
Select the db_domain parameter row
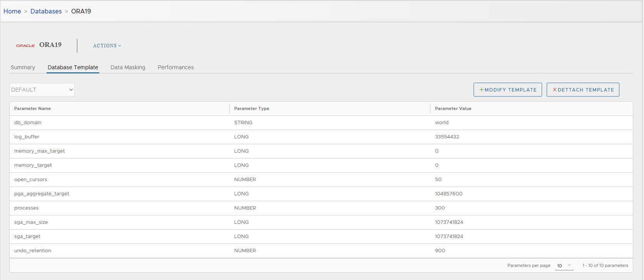click(x=28, y=123)
